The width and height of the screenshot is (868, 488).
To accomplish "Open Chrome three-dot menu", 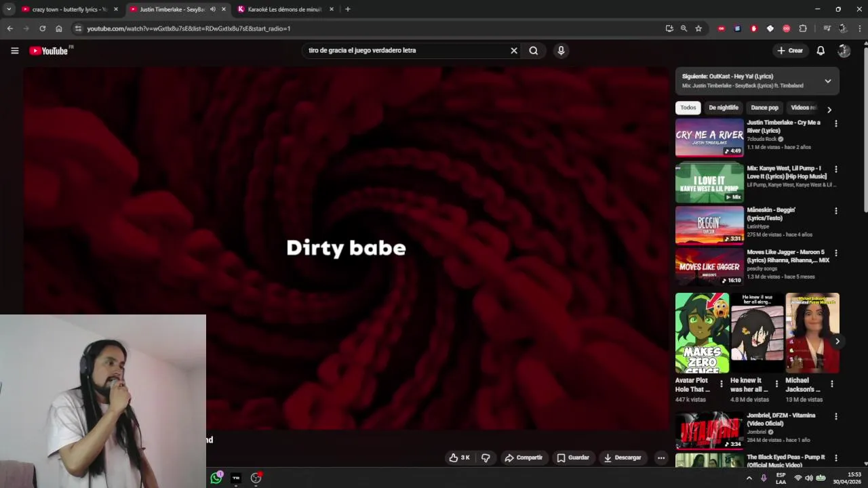I will coord(860,28).
